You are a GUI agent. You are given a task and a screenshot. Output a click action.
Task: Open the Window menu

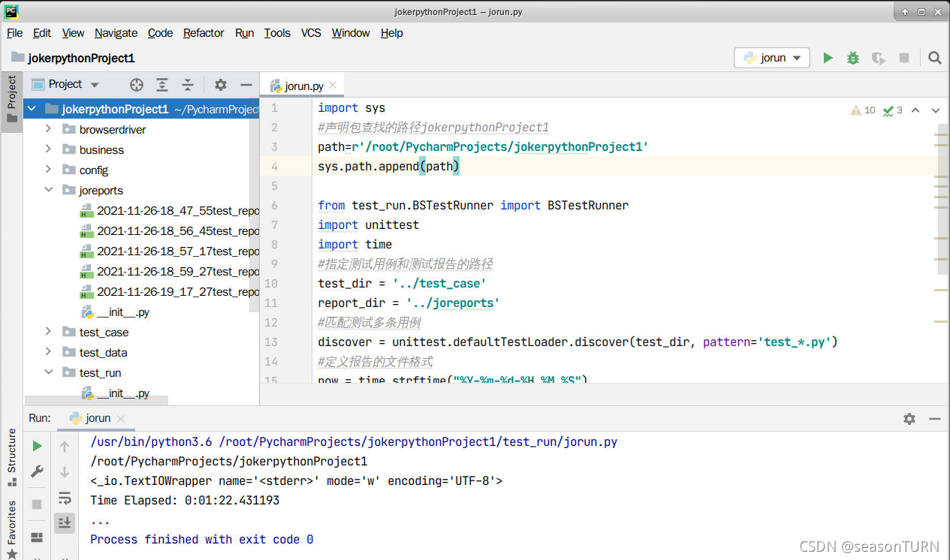point(351,33)
